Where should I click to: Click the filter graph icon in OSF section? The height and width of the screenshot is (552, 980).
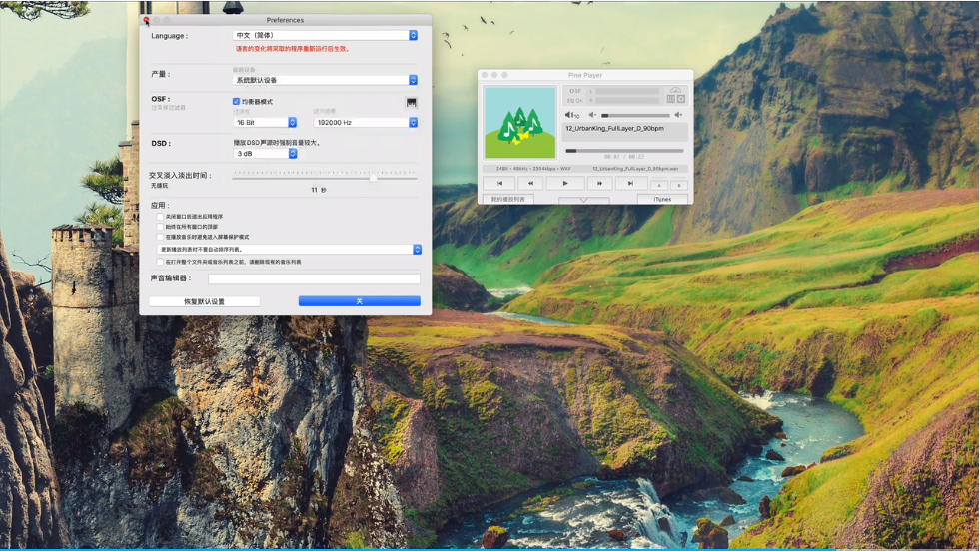tap(412, 103)
